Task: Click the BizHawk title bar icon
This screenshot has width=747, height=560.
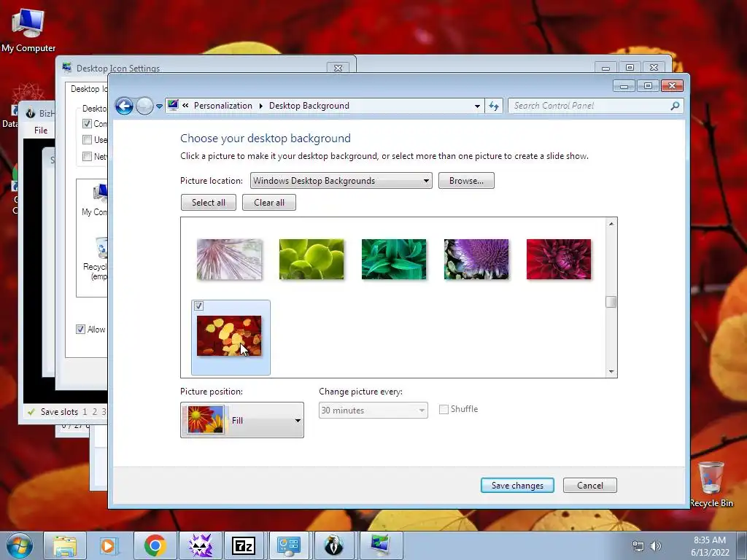Action: pyautogui.click(x=31, y=113)
